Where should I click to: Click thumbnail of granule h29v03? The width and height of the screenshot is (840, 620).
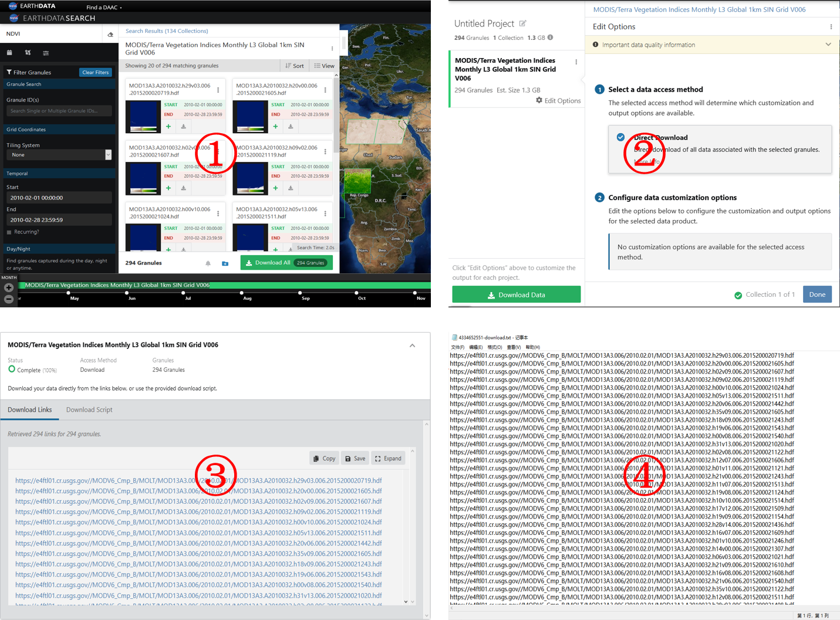[143, 117]
